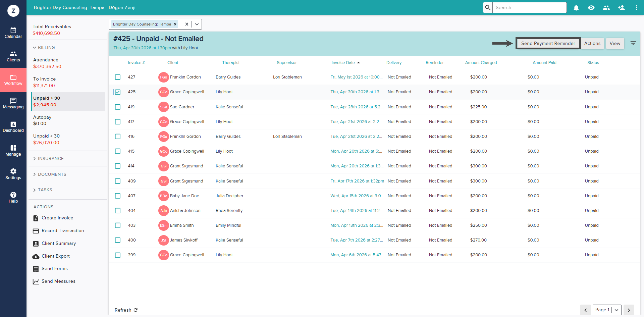Open the Calendar section in sidebar
This screenshot has height=317, width=644.
(x=13, y=33)
